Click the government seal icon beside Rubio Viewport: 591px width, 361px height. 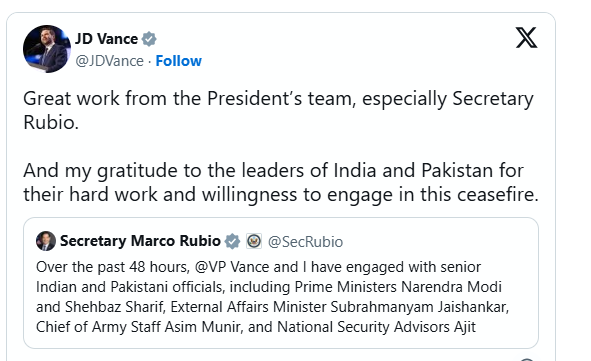pyautogui.click(x=254, y=241)
